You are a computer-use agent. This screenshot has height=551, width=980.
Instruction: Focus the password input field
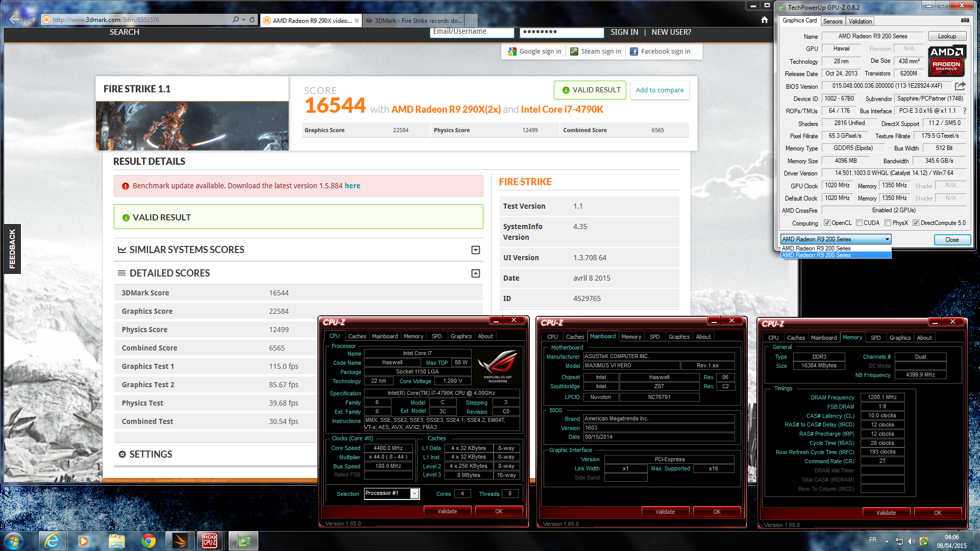561,32
